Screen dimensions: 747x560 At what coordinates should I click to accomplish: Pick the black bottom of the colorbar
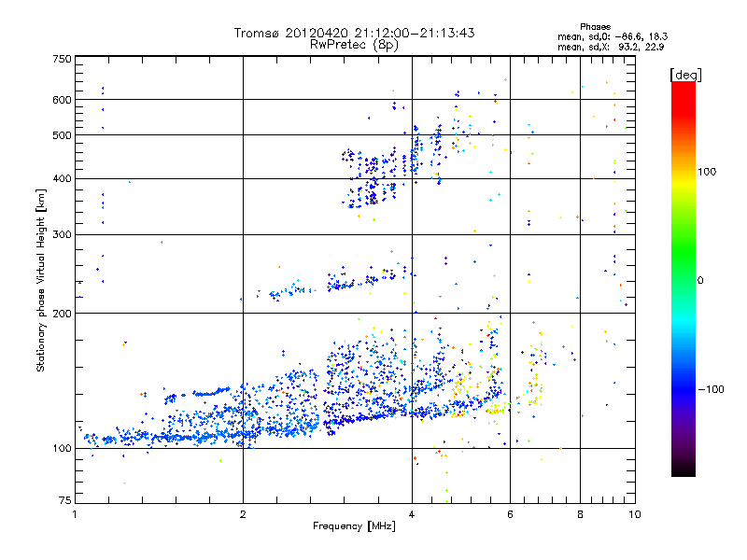(684, 469)
